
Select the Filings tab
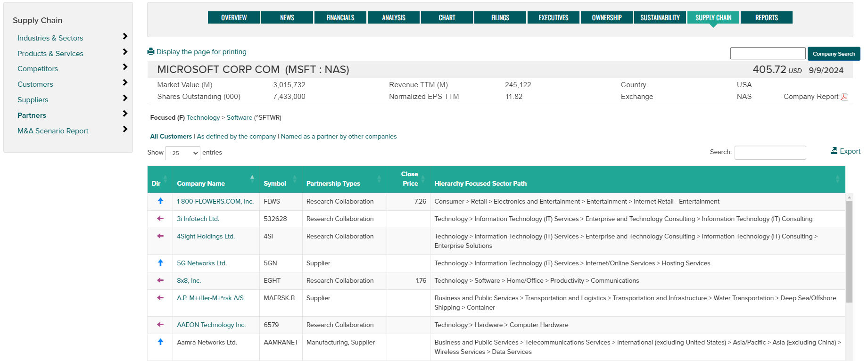[x=500, y=17]
